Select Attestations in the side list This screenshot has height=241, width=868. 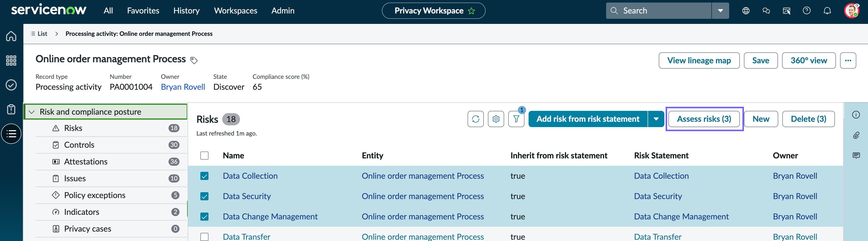coord(111,162)
